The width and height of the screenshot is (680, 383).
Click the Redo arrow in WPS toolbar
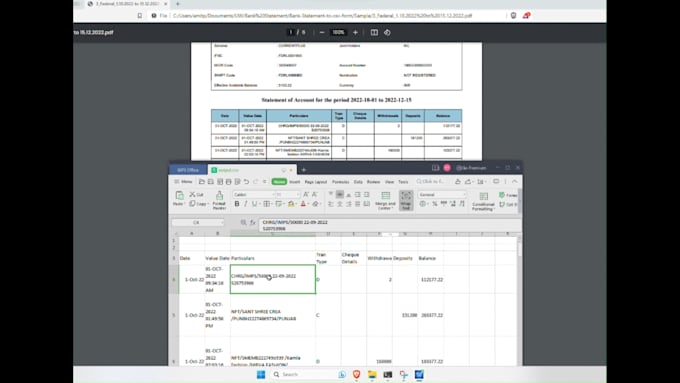(x=255, y=182)
